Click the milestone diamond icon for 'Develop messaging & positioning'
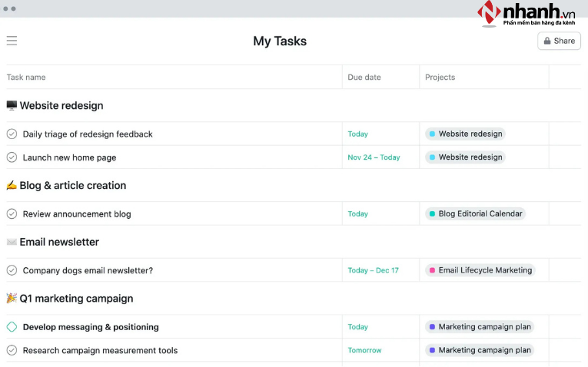 12,327
